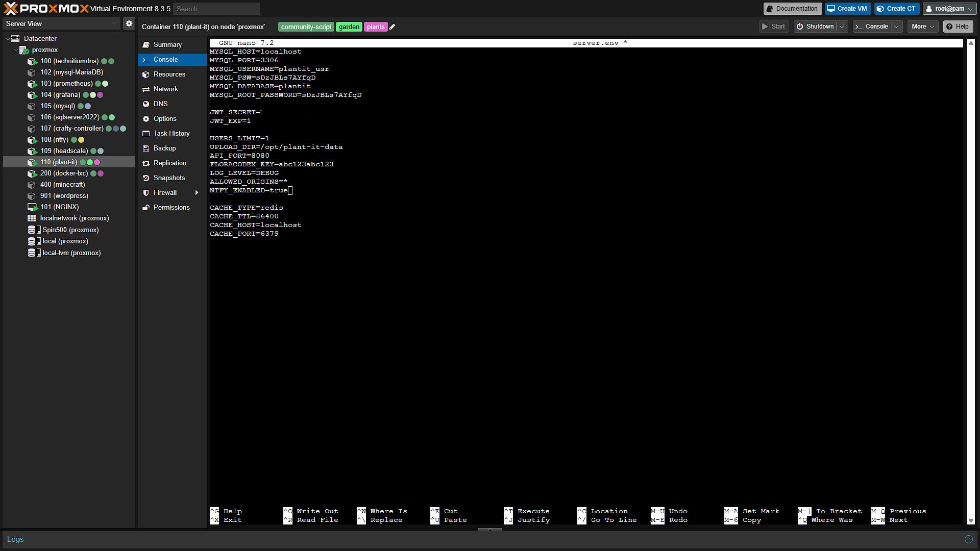
Task: Click the Permissions unlock icon
Action: (x=146, y=208)
